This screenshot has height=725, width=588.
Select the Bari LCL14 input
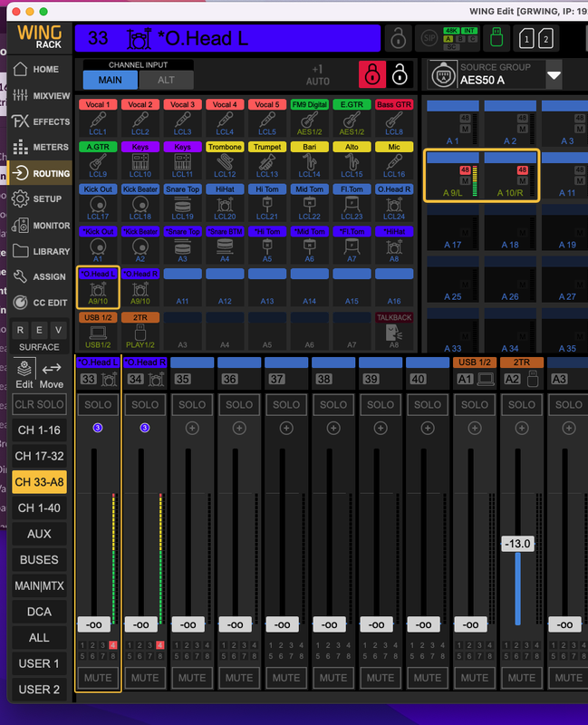click(310, 160)
